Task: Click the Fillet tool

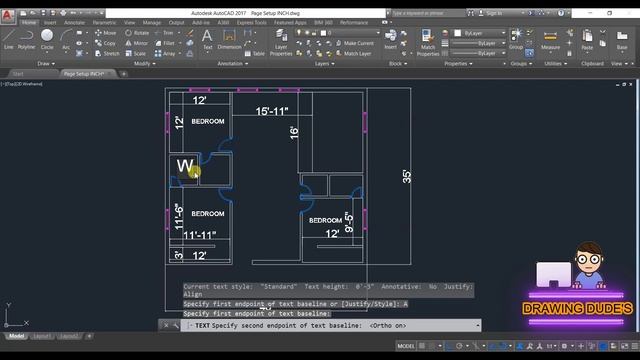Action: coord(165,43)
